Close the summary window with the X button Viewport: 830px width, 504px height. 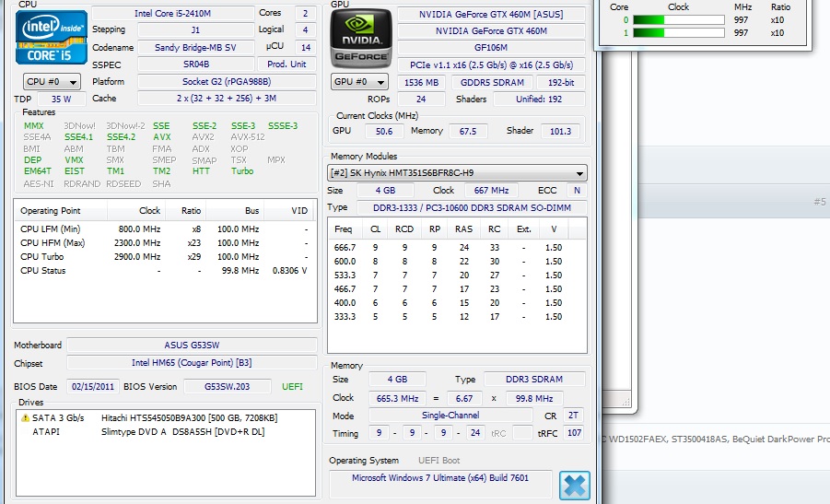point(574,486)
